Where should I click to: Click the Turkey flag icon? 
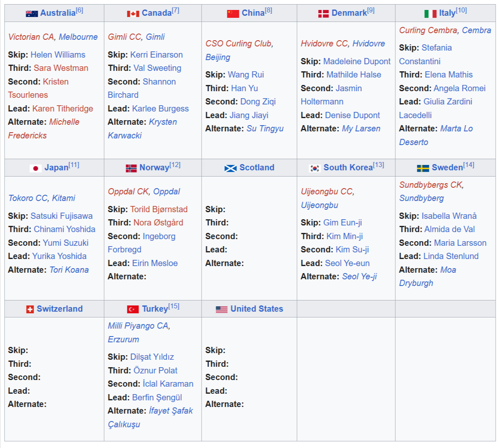pyautogui.click(x=133, y=309)
